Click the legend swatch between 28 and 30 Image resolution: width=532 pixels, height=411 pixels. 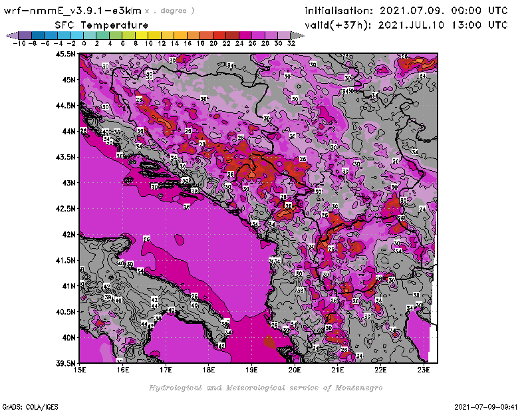tap(271, 35)
